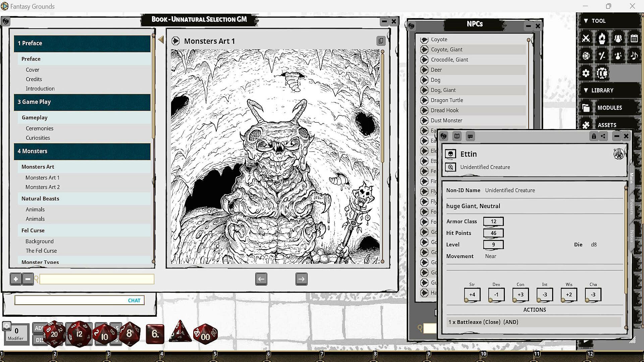This screenshot has width=644, height=362.
Task: Collapse the TOOL section triangle
Action: (586, 21)
